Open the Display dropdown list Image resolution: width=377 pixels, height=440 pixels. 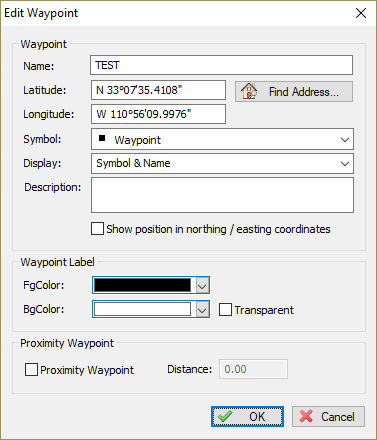(x=222, y=163)
